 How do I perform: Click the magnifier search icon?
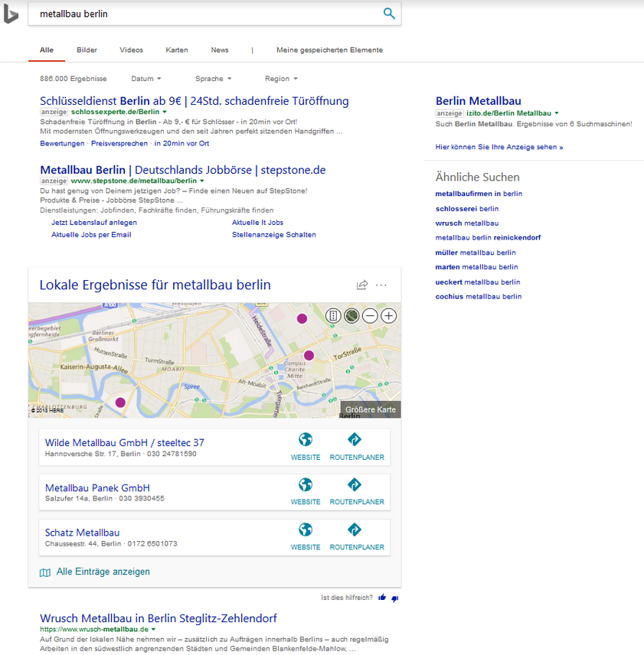[389, 14]
